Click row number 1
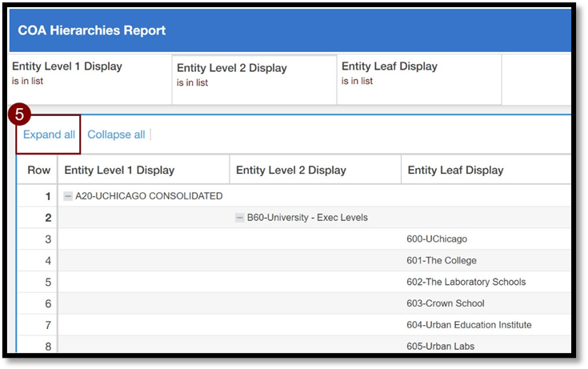 (48, 196)
